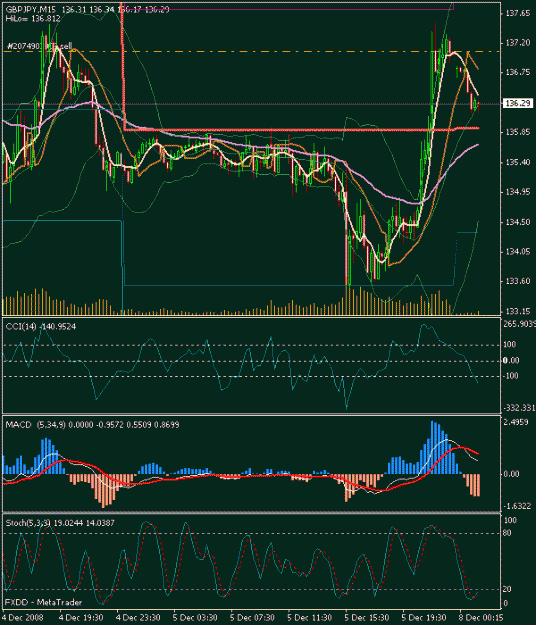
Task: Click the 4 Dec 19:30 time label
Action: (x=81, y=617)
